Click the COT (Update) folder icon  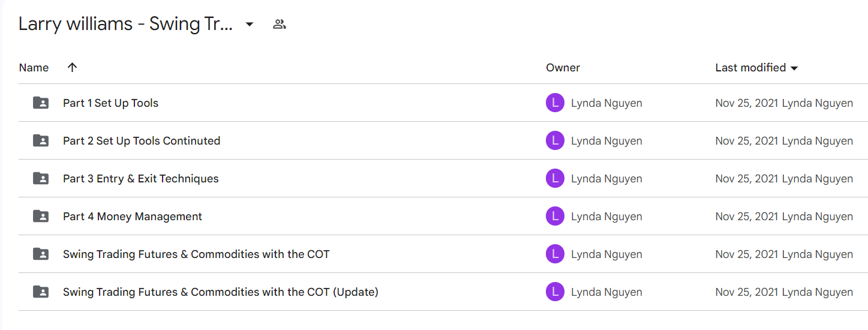point(41,292)
